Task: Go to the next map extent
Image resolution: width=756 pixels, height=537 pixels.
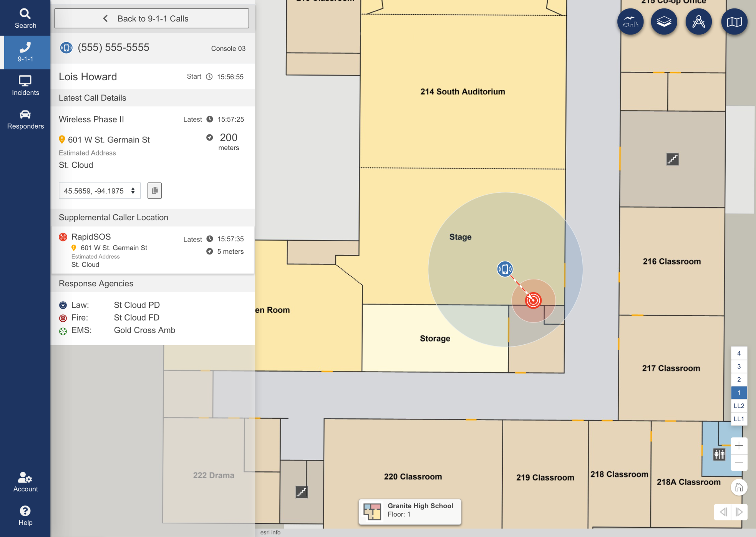Action: (x=739, y=512)
